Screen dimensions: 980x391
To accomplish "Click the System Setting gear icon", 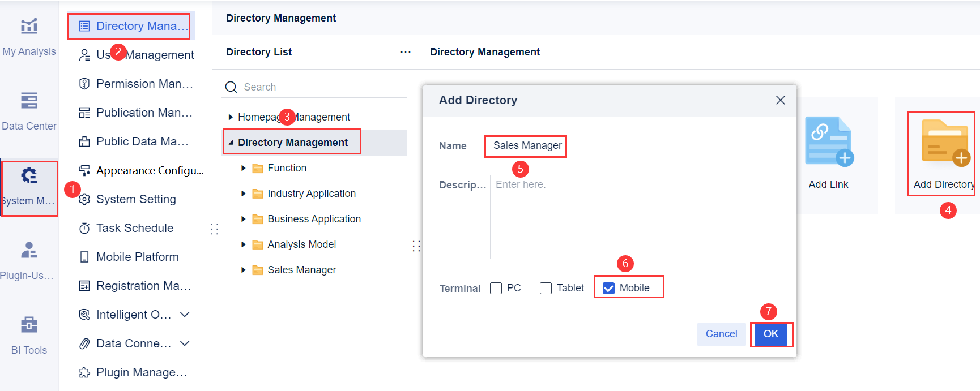I will click(x=84, y=199).
